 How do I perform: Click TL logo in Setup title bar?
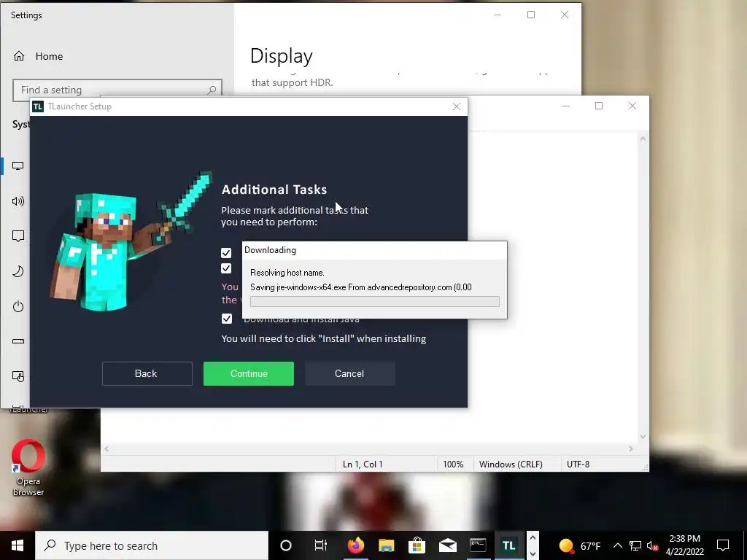[x=38, y=106]
